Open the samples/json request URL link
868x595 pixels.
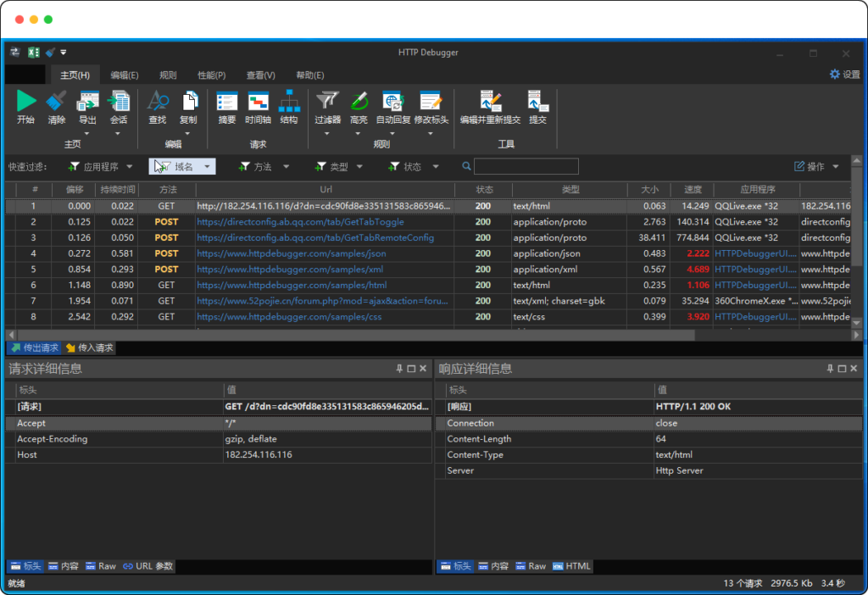coord(292,253)
